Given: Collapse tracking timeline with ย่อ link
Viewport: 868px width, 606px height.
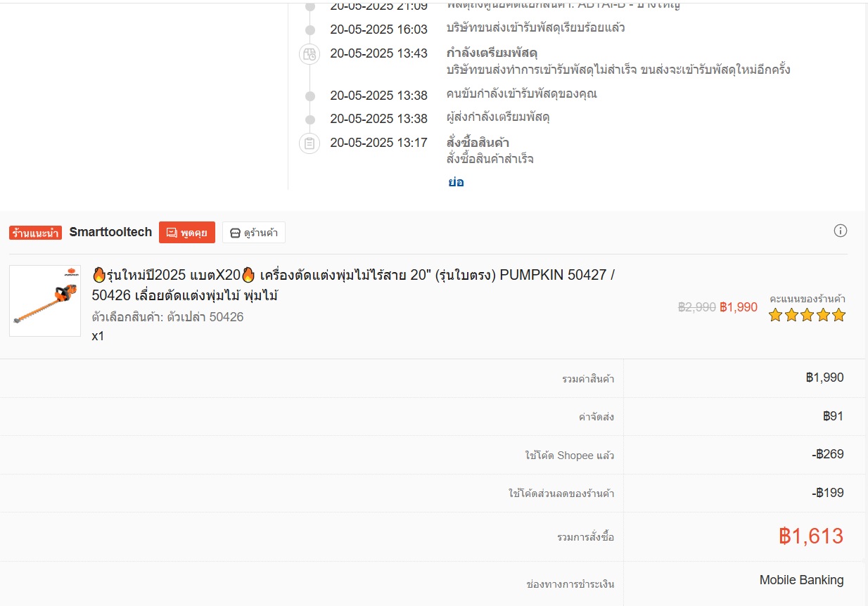Looking at the screenshot, I should [x=456, y=182].
